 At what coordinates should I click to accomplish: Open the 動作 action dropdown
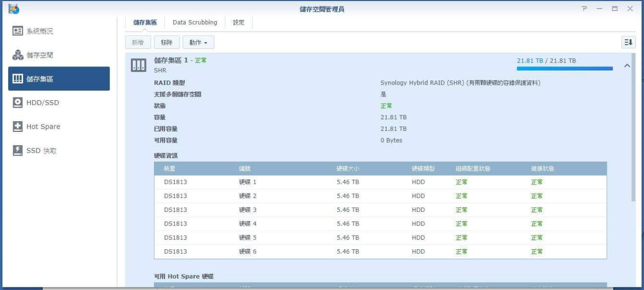(x=198, y=43)
